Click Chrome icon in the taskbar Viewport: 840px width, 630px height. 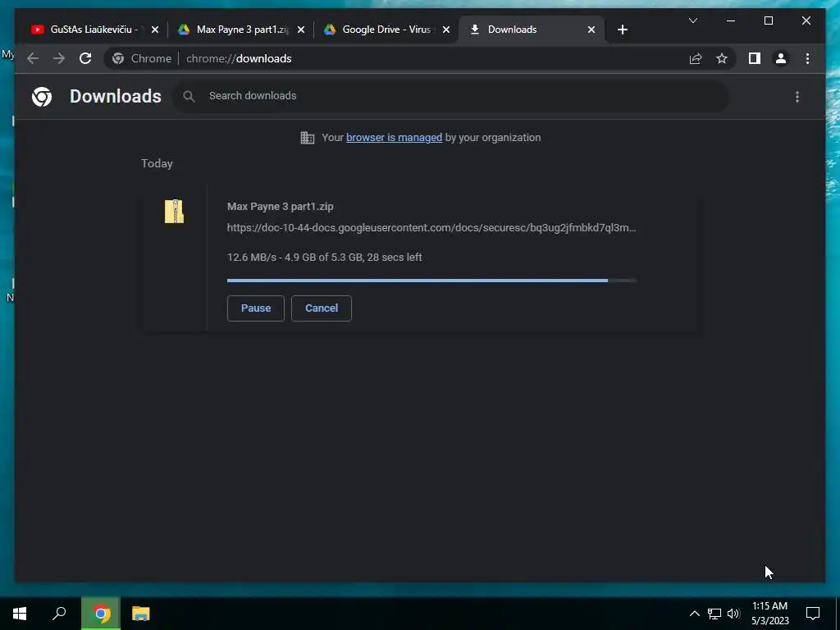click(101, 614)
